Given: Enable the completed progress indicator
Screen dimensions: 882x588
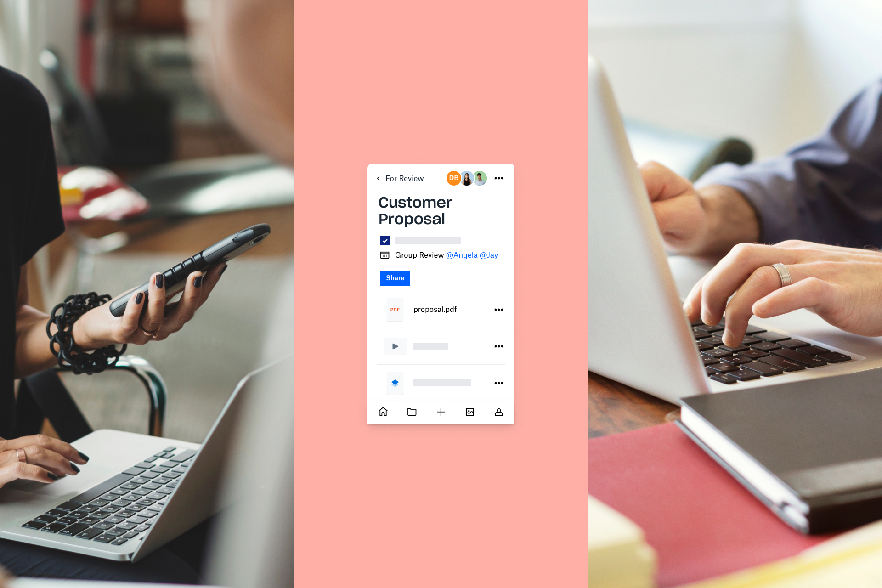Looking at the screenshot, I should click(384, 241).
